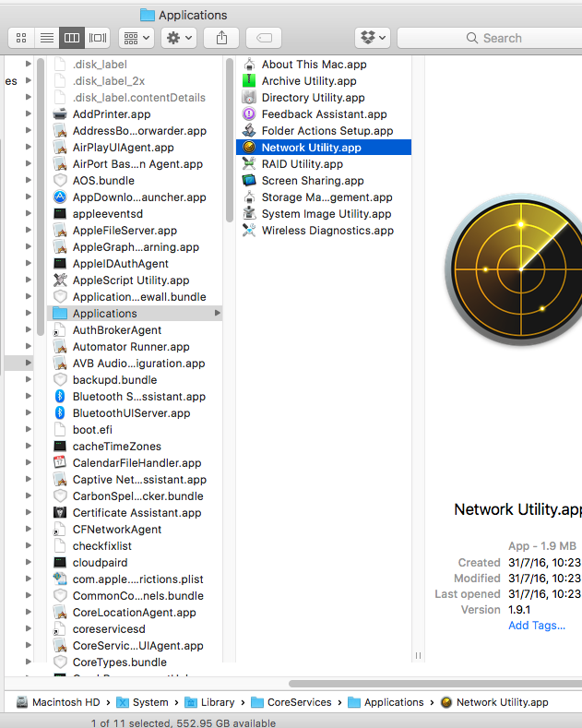Screen dimensions: 582x728
Task: Expand the highlighted left column row beside AVB Audio
Action: (x=29, y=363)
